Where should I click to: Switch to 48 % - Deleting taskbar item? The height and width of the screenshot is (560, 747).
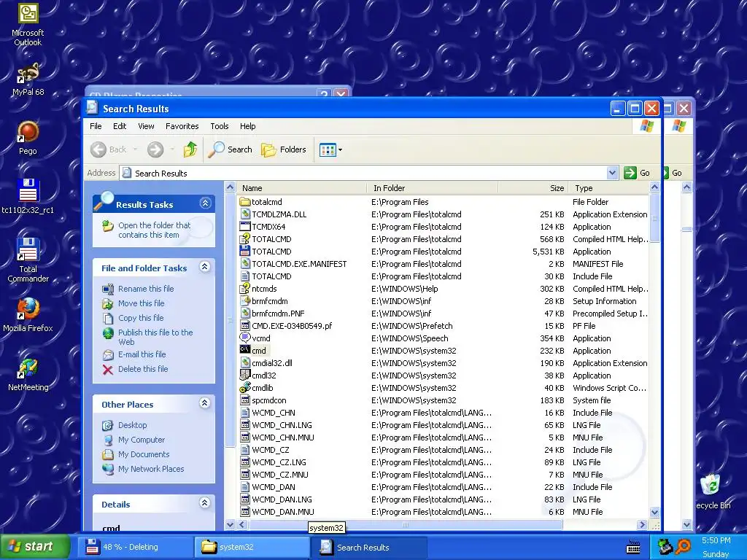coord(134,547)
